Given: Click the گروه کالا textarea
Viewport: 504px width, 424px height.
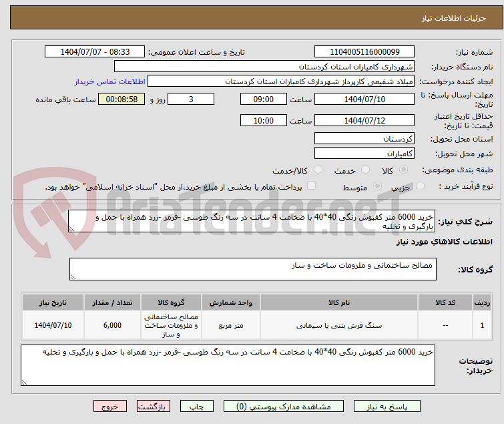Looking at the screenshot, I should (x=253, y=269).
